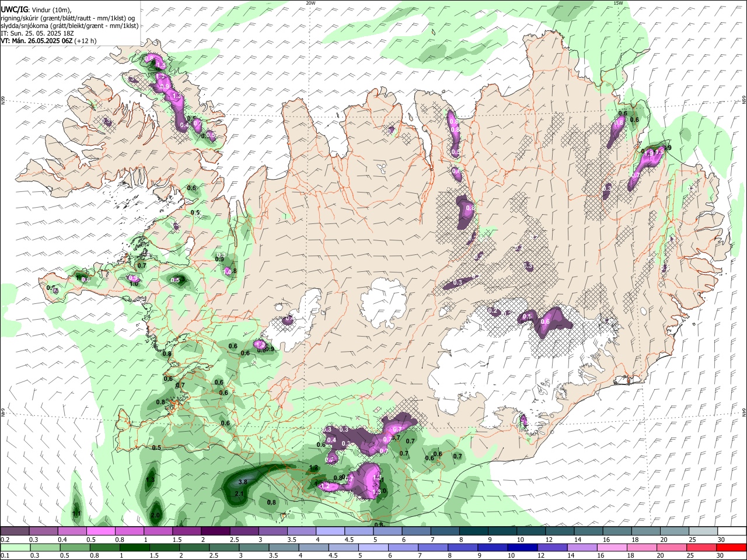Click the 'rigning/skúrir' legend description line
747x560 pixels.
[x=68, y=17]
